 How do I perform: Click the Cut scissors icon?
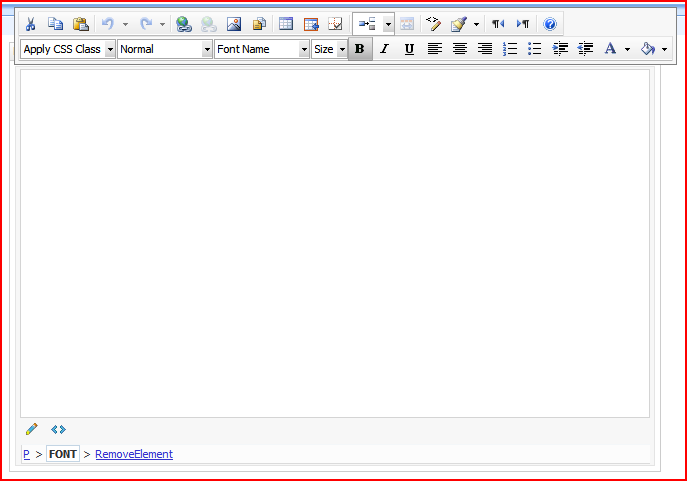point(31,24)
